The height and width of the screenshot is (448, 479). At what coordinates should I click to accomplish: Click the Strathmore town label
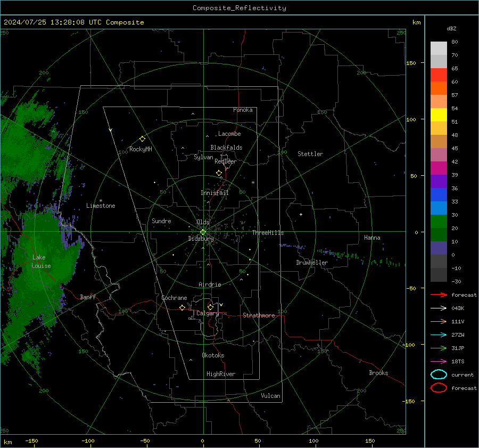[259, 315]
